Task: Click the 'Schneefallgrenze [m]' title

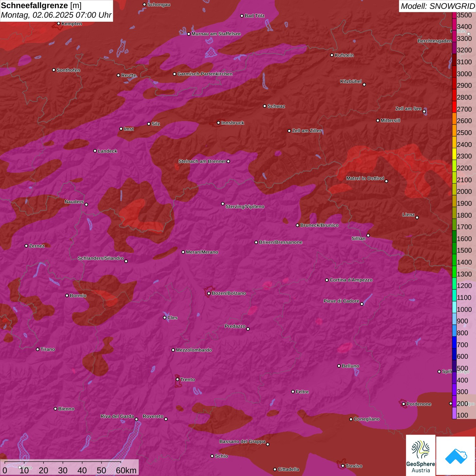Action: (x=41, y=6)
